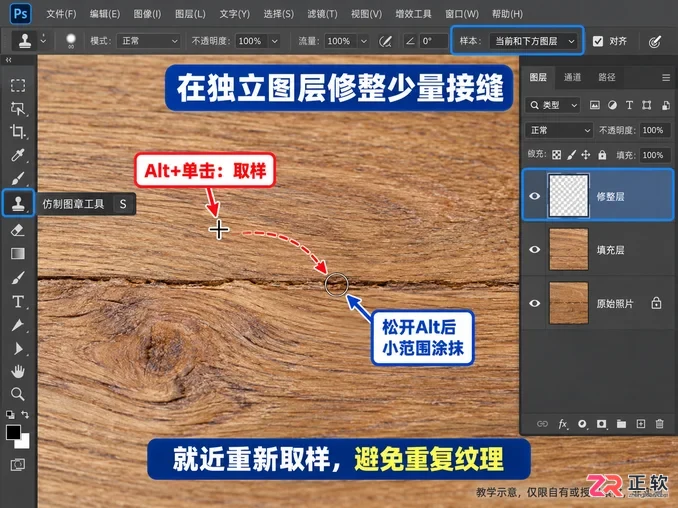The image size is (678, 508).
Task: Select the Healing Brush tool
Action: [x=18, y=178]
